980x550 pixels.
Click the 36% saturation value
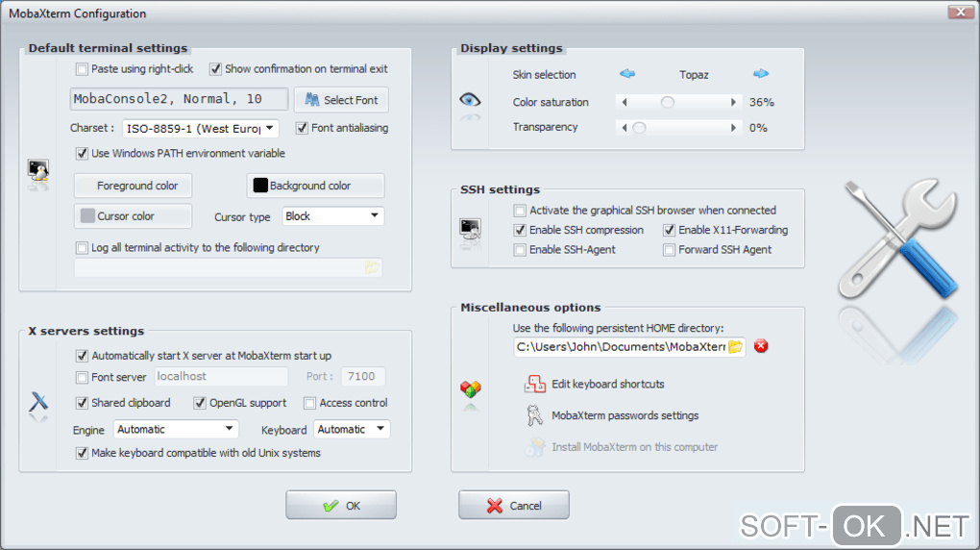click(x=762, y=102)
